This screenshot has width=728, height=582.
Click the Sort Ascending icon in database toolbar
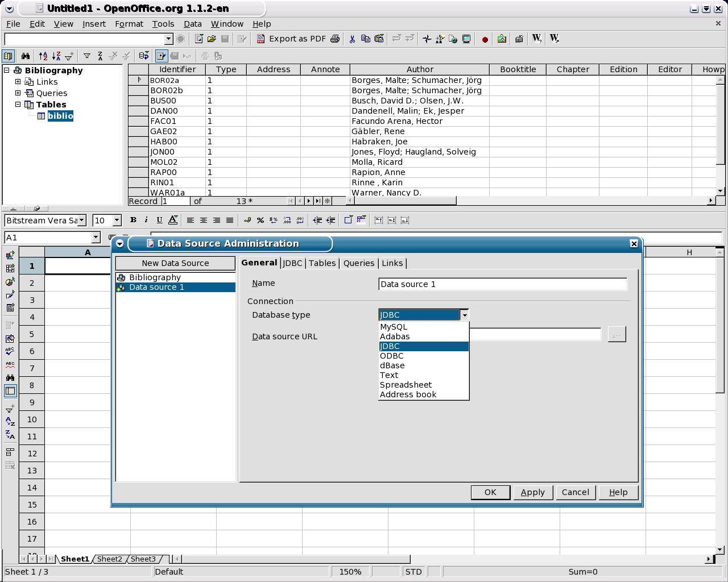[43, 56]
